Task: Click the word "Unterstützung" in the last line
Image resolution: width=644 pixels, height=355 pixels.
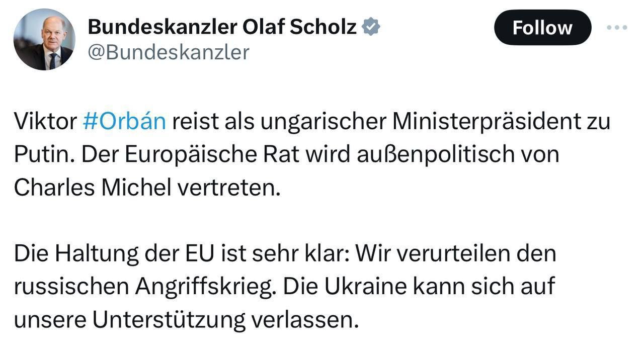Action: (x=168, y=320)
